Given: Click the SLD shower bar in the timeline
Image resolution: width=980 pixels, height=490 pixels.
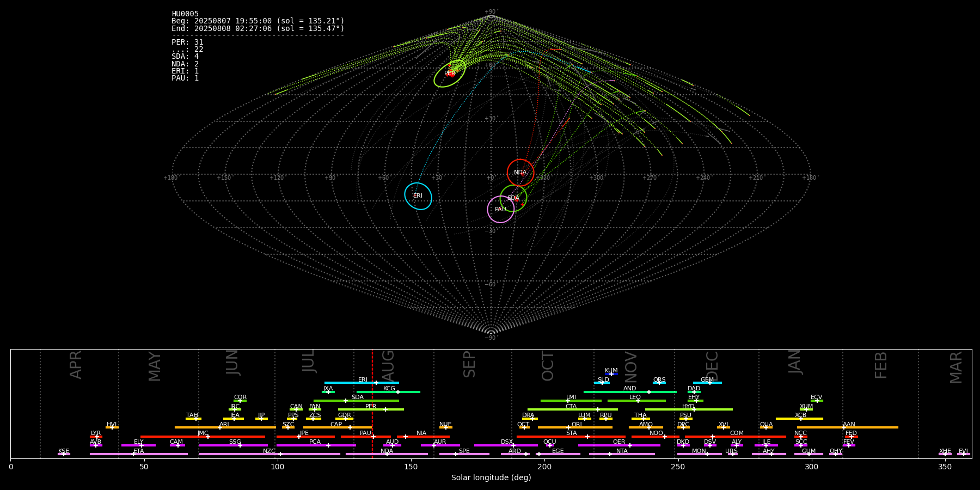Looking at the screenshot, I should (602, 383).
